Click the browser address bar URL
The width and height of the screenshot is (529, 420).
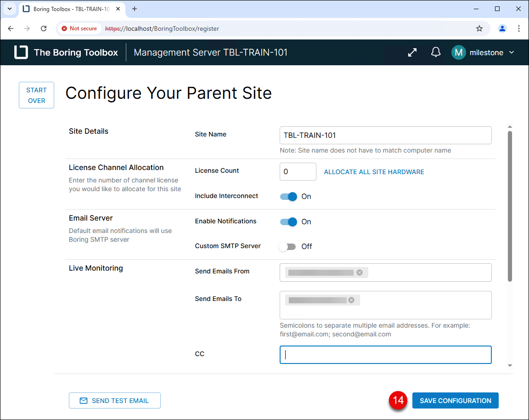point(162,28)
